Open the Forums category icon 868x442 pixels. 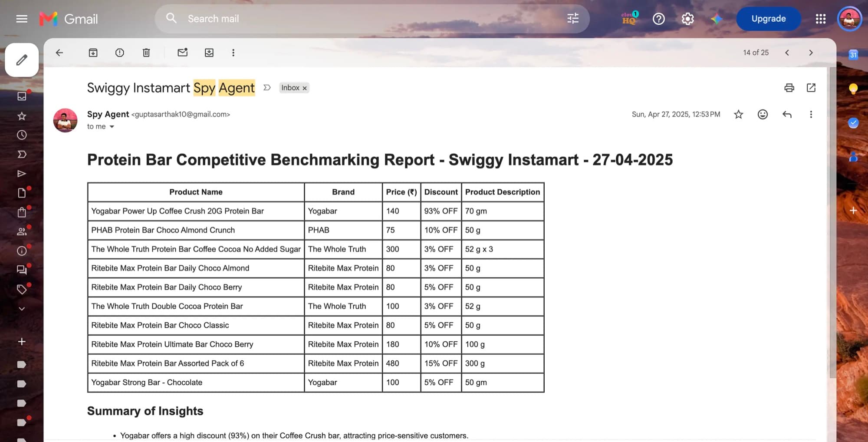pos(22,270)
